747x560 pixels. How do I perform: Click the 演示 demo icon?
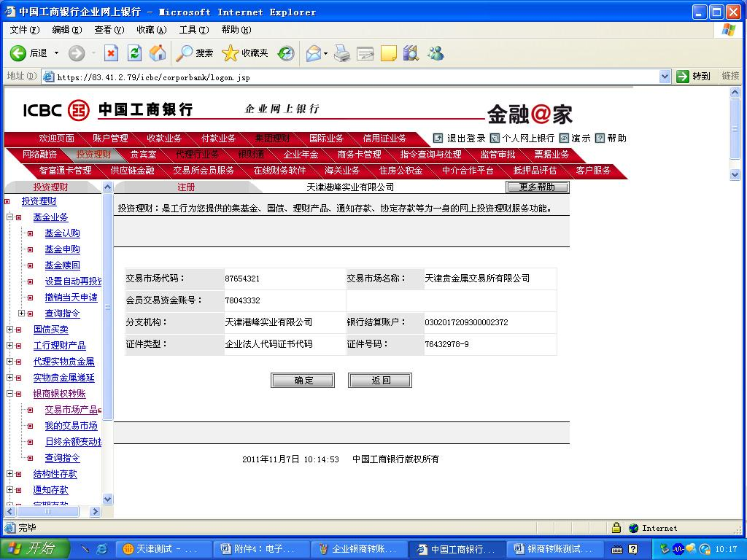pos(564,138)
